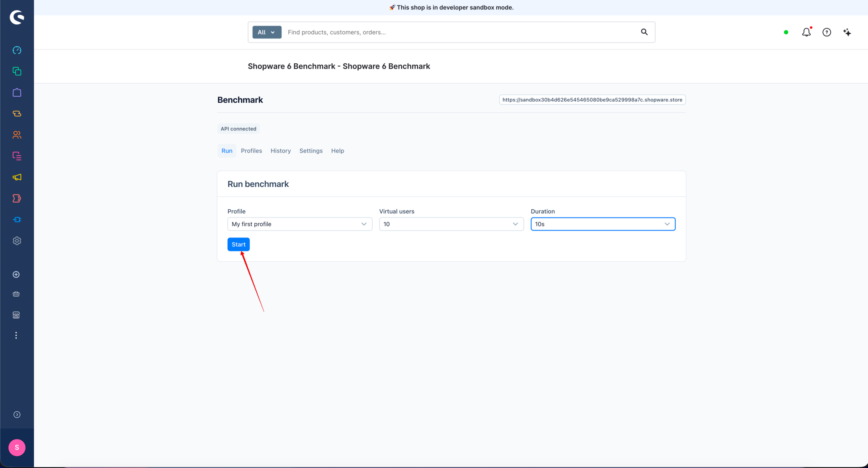Switch to the History tab
Viewport: 868px width, 468px height.
coord(281,151)
